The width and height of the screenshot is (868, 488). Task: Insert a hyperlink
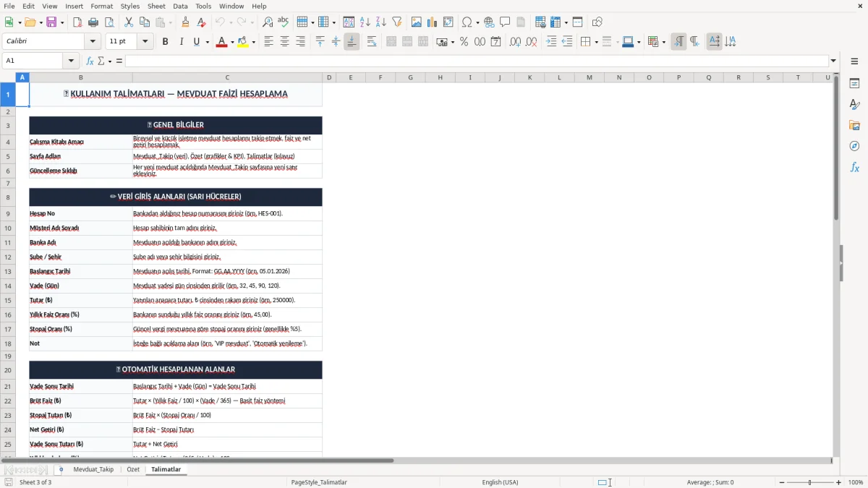click(x=490, y=22)
